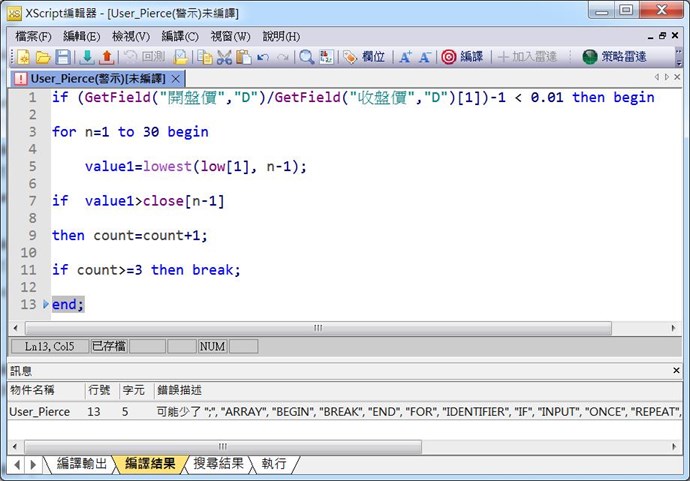Click the open folder toolbar icon
The width and height of the screenshot is (690, 481).
[43, 58]
